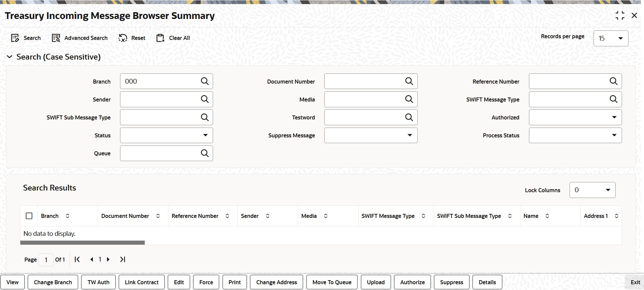The image size is (644, 290).
Task: Click the Move To Queue button
Action: point(332,282)
